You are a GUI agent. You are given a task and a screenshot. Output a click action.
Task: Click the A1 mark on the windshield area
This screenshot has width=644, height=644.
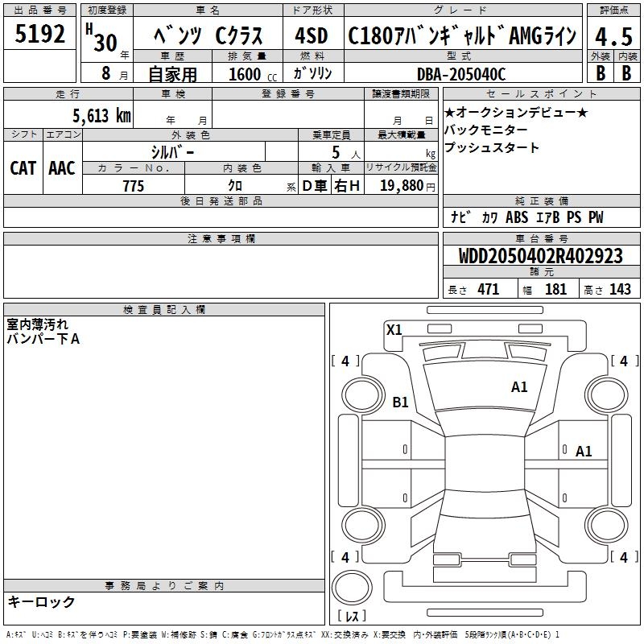(x=519, y=387)
